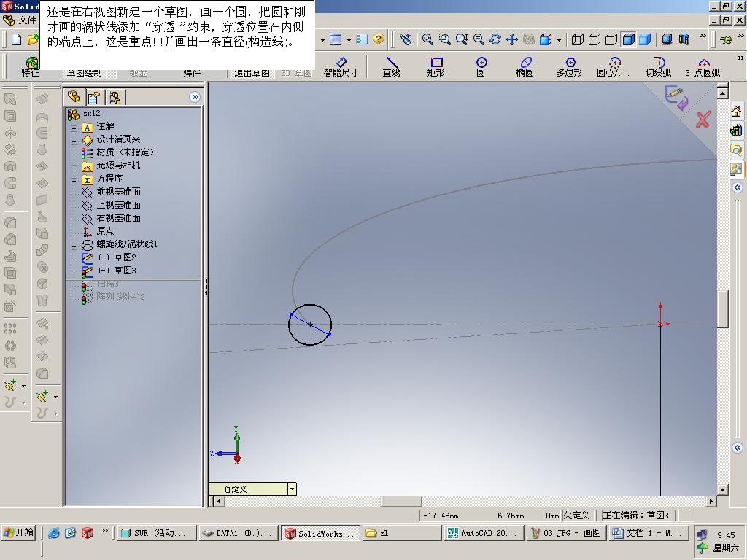Image resolution: width=747 pixels, height=560 pixels.
Task: Activate the Rotate View tool
Action: [x=495, y=39]
